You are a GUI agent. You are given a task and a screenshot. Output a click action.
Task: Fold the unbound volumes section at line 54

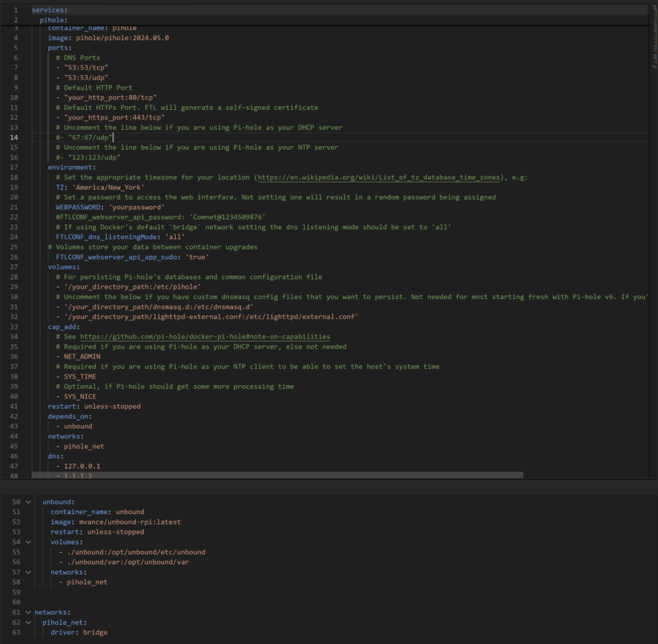click(28, 542)
